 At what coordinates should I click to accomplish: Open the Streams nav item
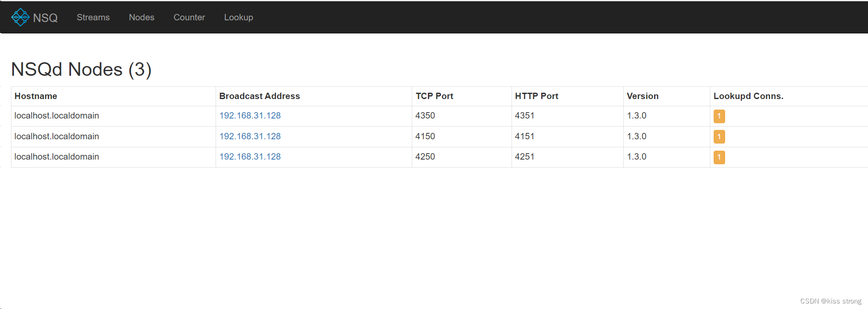[x=93, y=17]
